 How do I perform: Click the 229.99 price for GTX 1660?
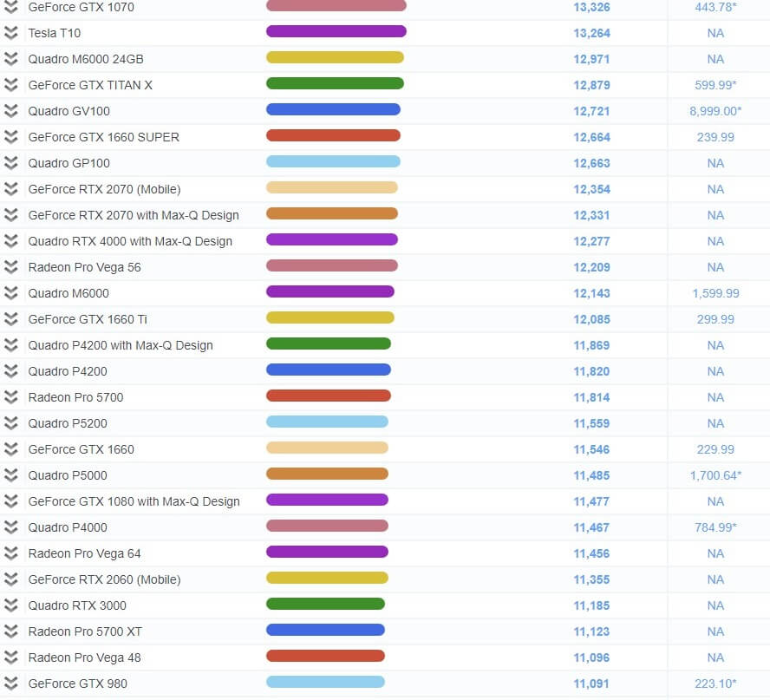(716, 449)
